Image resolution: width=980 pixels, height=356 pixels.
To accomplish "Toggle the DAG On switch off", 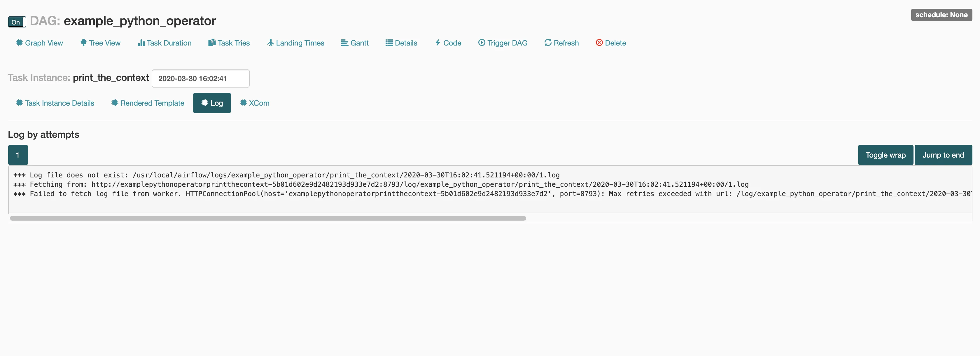I will (17, 22).
